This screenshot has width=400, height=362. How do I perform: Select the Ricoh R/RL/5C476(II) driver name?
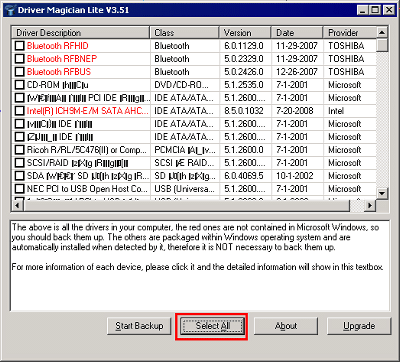pos(87,150)
